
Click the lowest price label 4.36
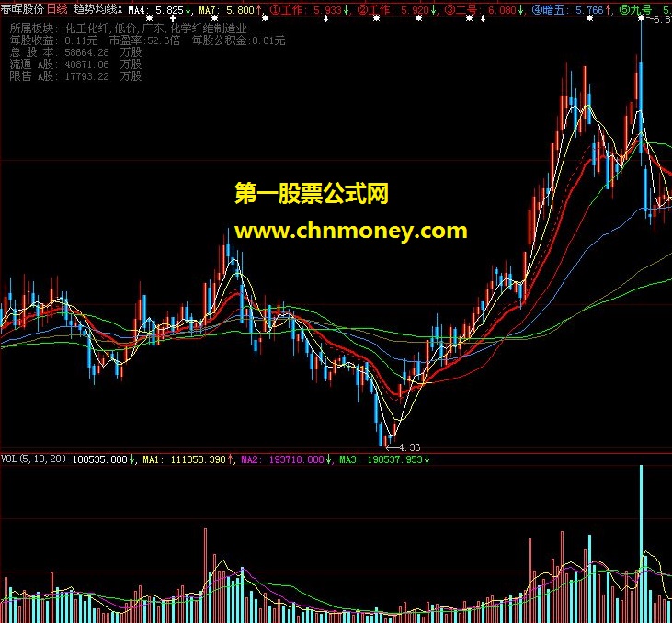click(x=410, y=447)
